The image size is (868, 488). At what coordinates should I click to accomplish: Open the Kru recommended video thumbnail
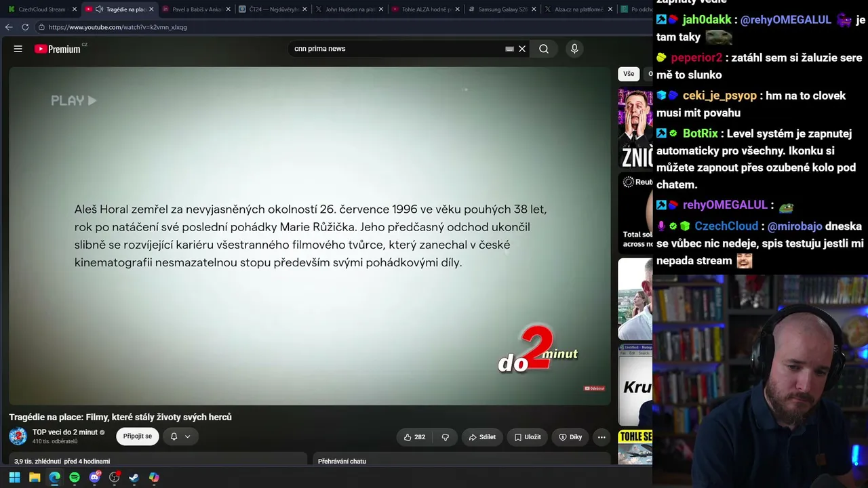(635, 385)
